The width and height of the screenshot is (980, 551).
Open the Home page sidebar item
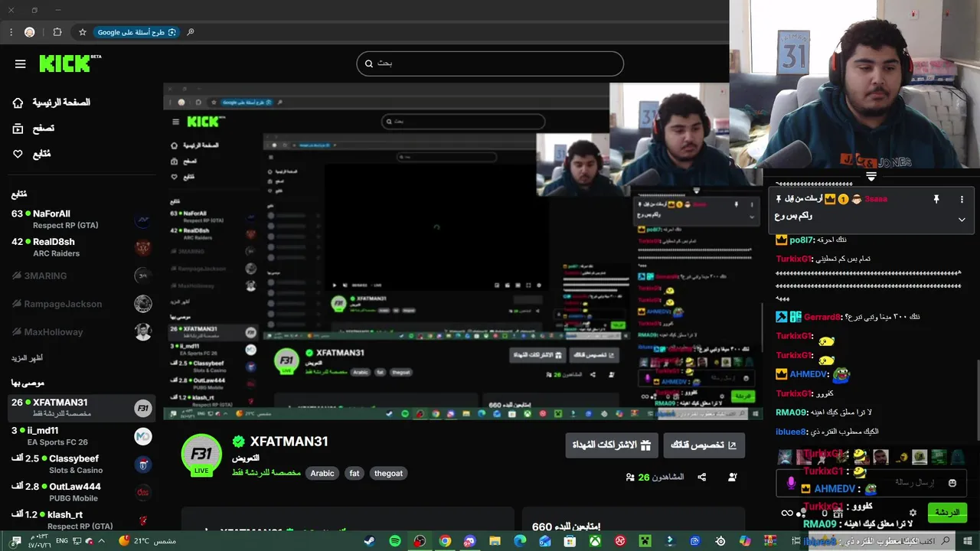(x=51, y=103)
